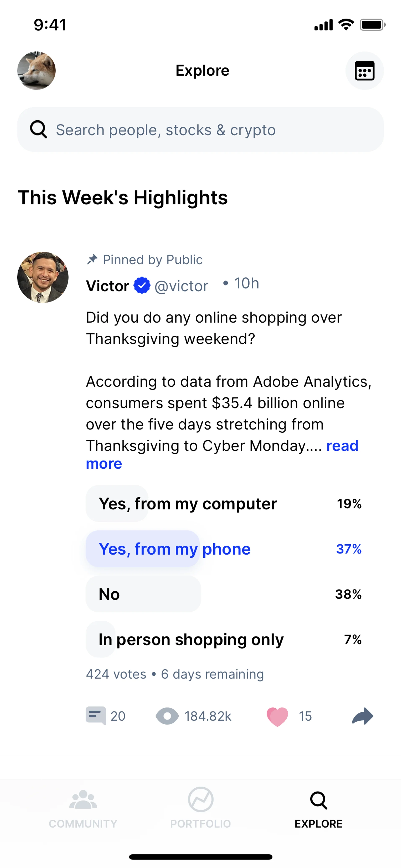
Task: Vote for In person shopping only
Action: click(x=224, y=639)
